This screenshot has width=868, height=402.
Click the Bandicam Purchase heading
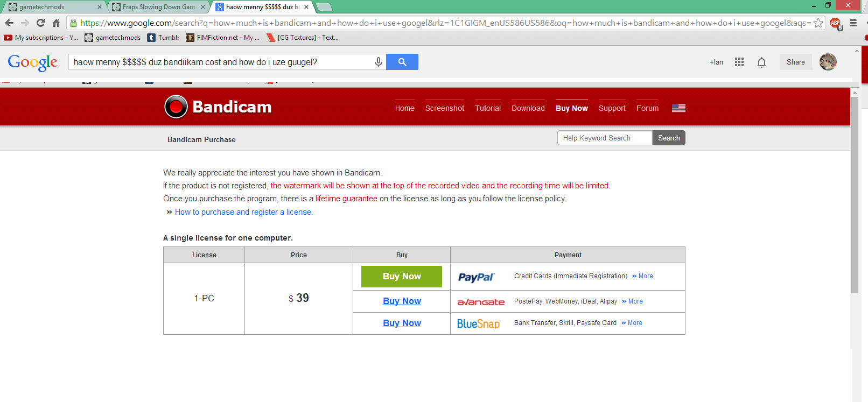(x=201, y=139)
